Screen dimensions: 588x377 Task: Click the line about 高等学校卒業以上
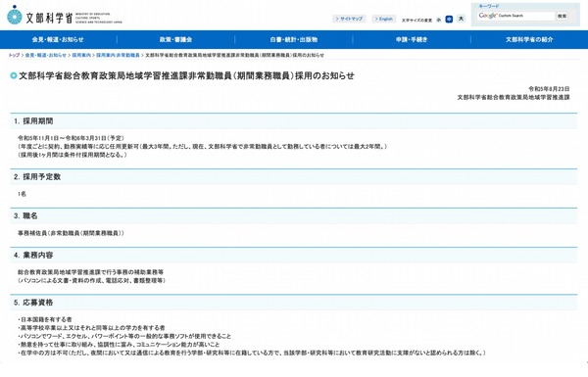(x=91, y=328)
